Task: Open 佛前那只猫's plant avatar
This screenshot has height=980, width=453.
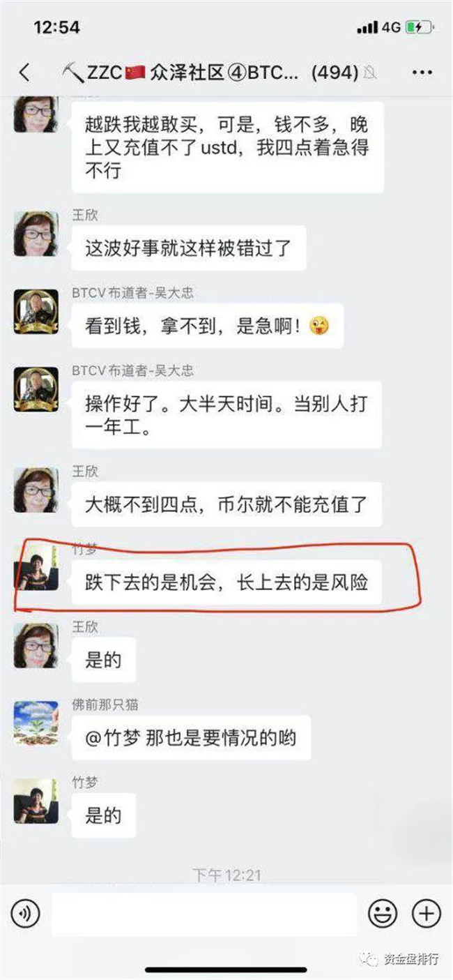Action: point(36,723)
